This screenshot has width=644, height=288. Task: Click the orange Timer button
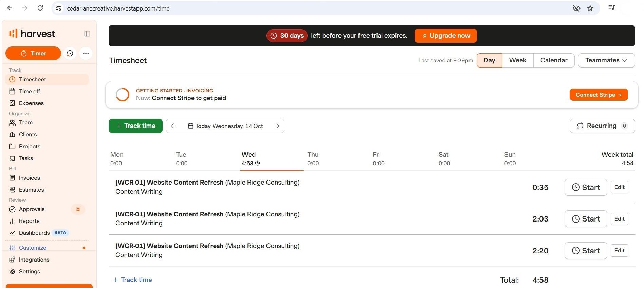(x=33, y=53)
